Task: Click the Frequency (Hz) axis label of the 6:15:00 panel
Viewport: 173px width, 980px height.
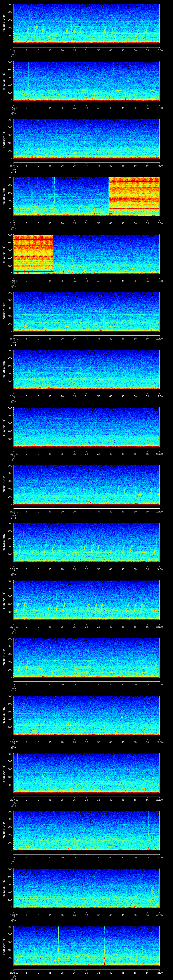Action: tap(4, 81)
